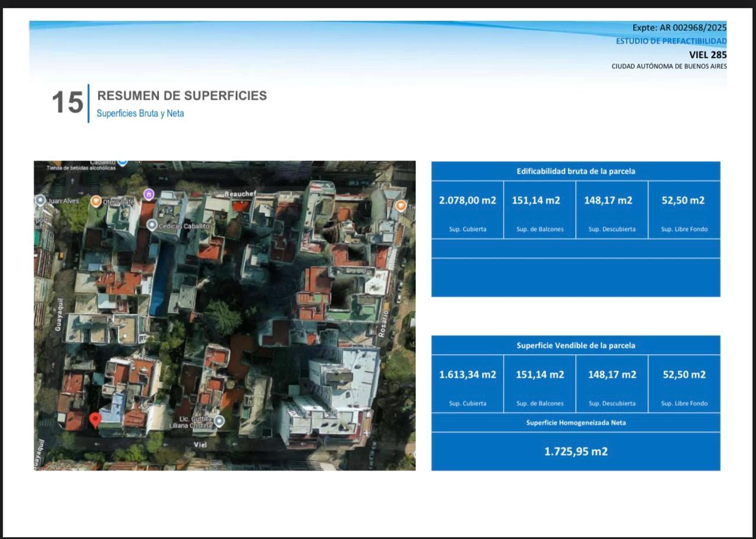
Task: Click 'Sup. Cubierta' label under 2.078,00 m2
Action: click(x=467, y=229)
